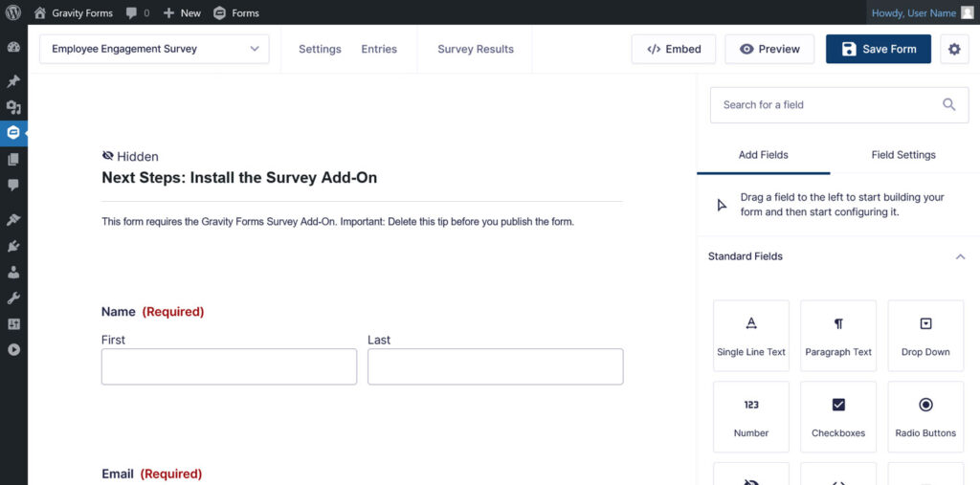The image size is (980, 485).
Task: Open the Employee Engagement Survey form switcher
Action: pyautogui.click(x=154, y=49)
